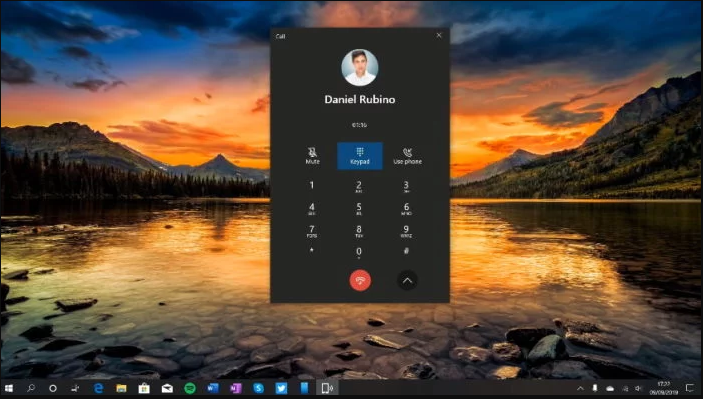Open the blue phone app on taskbar
703x399 pixels.
pyautogui.click(x=304, y=388)
